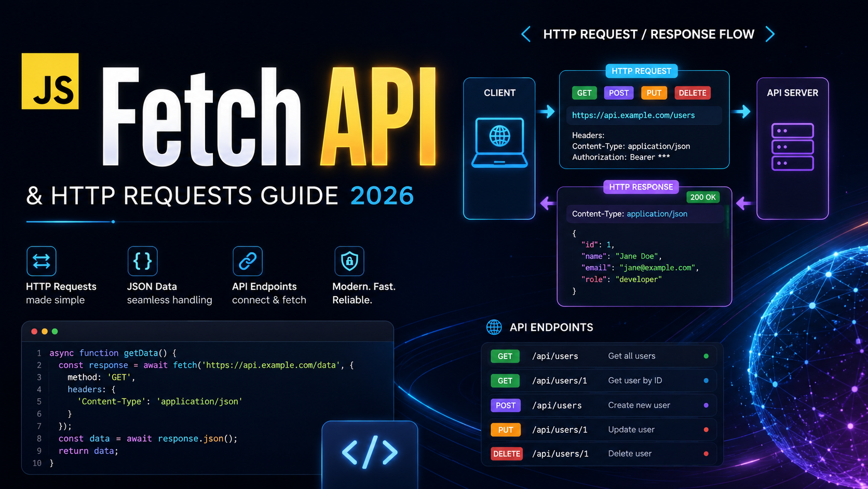Click the large code brackets icon
This screenshot has width=868, height=489.
pos(370,452)
